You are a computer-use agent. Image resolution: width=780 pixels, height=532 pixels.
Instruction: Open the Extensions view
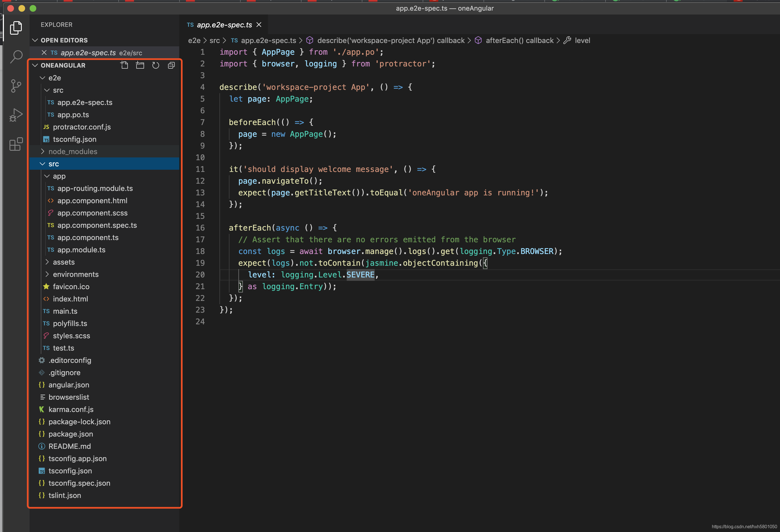(16, 144)
